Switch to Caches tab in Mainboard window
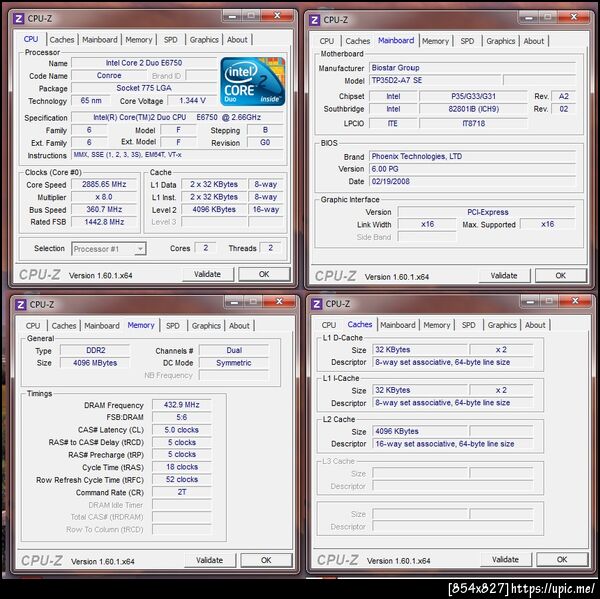The image size is (600, 599). [x=358, y=41]
